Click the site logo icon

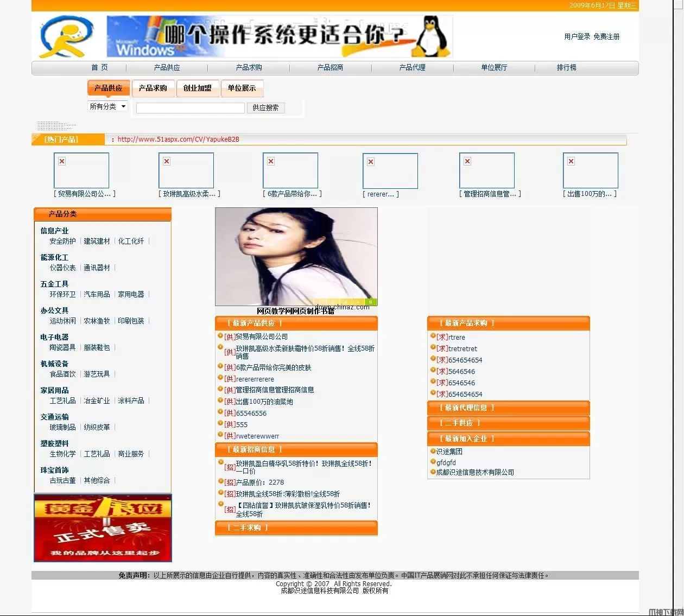coord(66,37)
